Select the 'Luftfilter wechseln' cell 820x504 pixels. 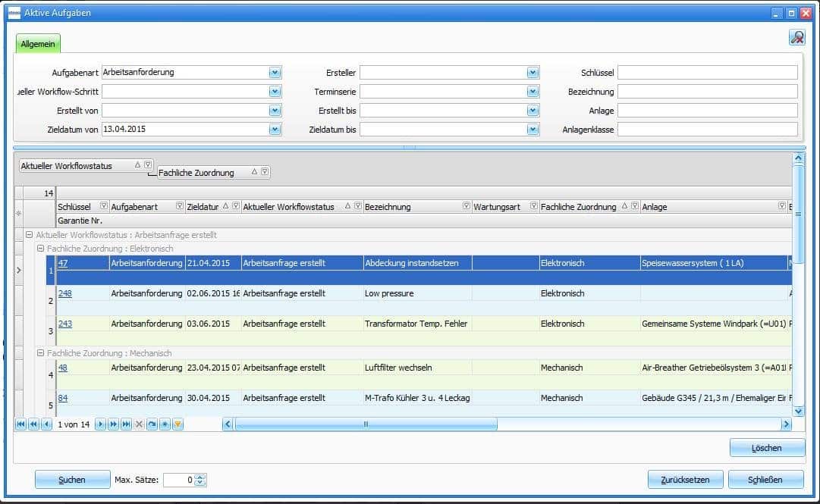click(x=417, y=367)
